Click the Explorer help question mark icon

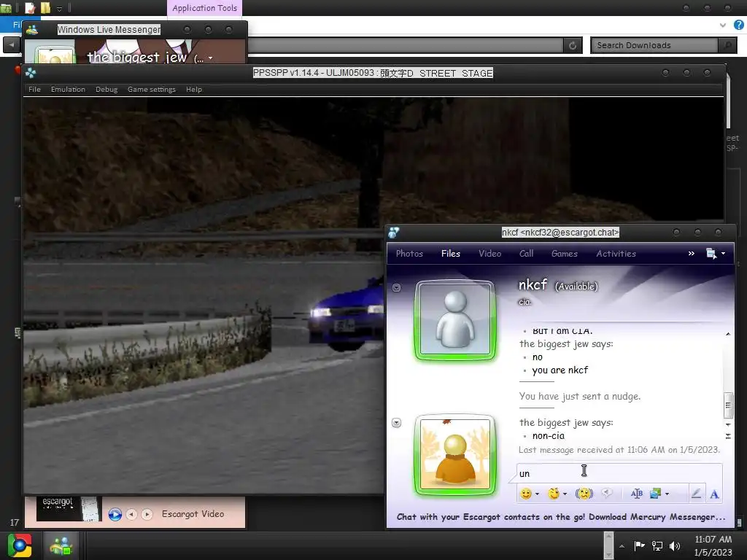pos(739,25)
